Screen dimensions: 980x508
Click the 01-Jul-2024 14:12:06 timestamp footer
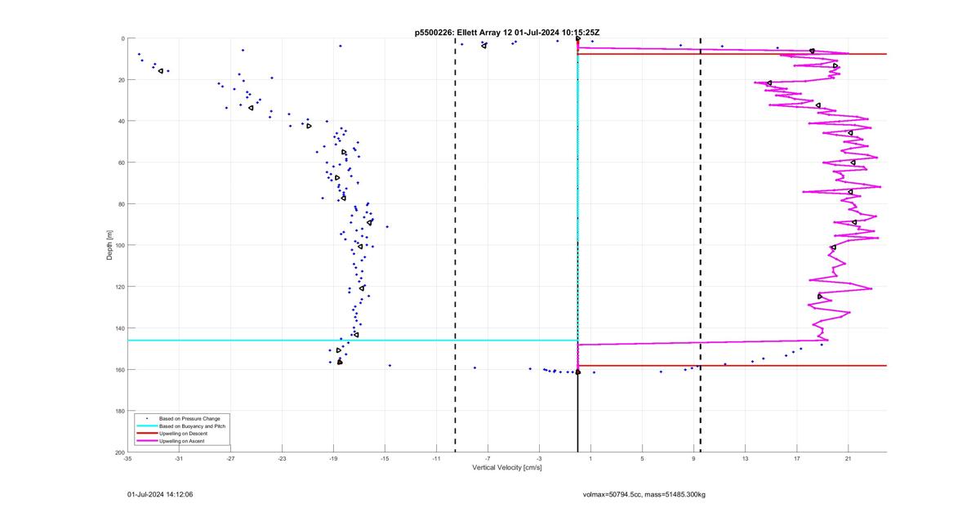(x=160, y=494)
